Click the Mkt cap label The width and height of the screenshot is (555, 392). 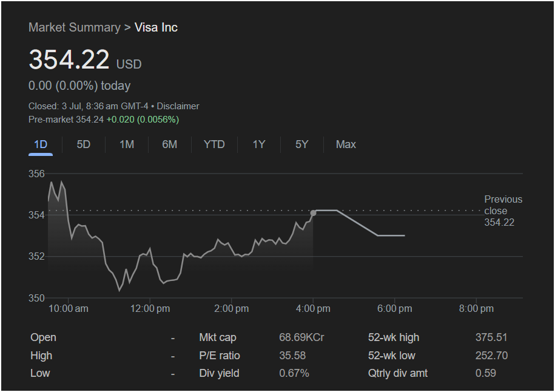[218, 337]
